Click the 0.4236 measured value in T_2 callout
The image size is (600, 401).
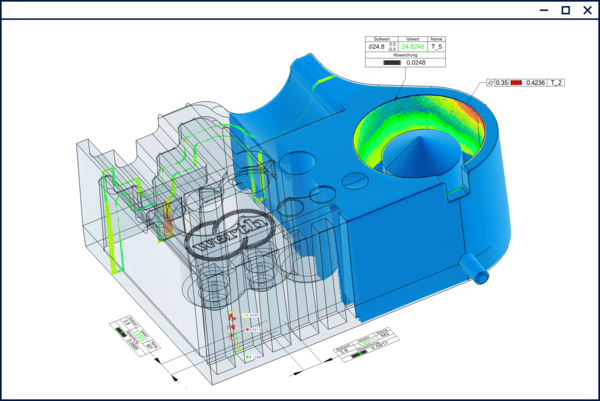(535, 83)
